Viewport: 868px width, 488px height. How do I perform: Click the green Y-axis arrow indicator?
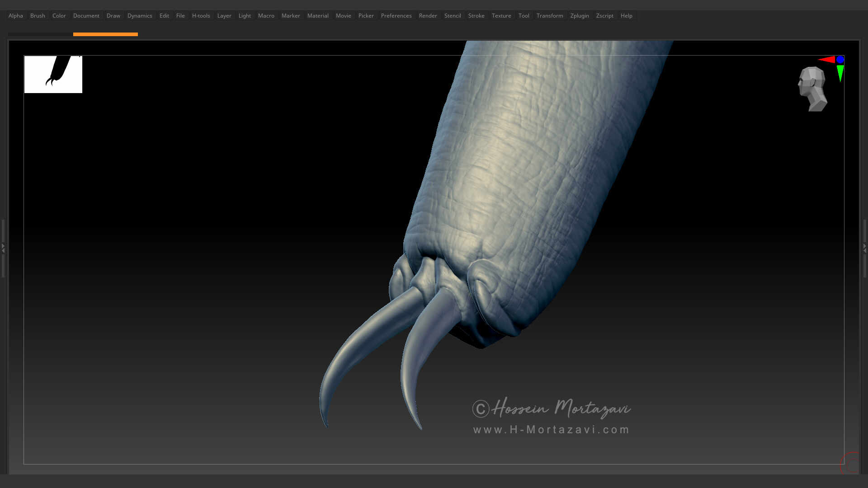tap(840, 72)
